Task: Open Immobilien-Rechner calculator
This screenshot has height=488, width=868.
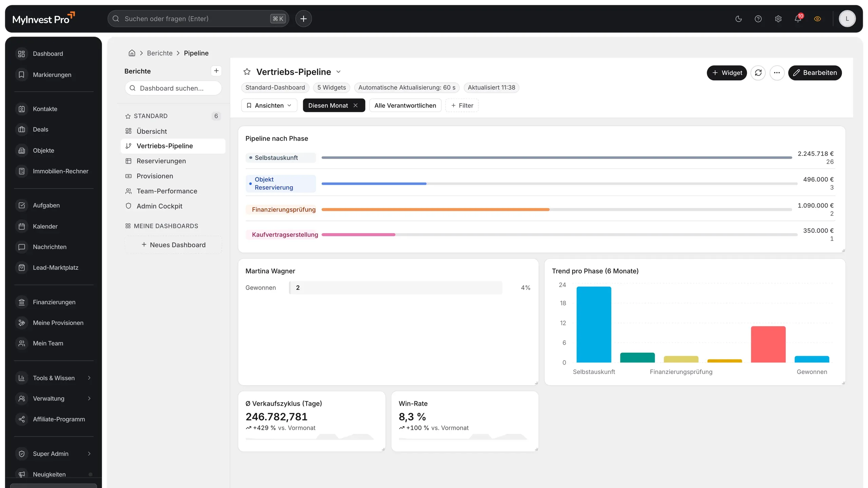Action: 54,171
